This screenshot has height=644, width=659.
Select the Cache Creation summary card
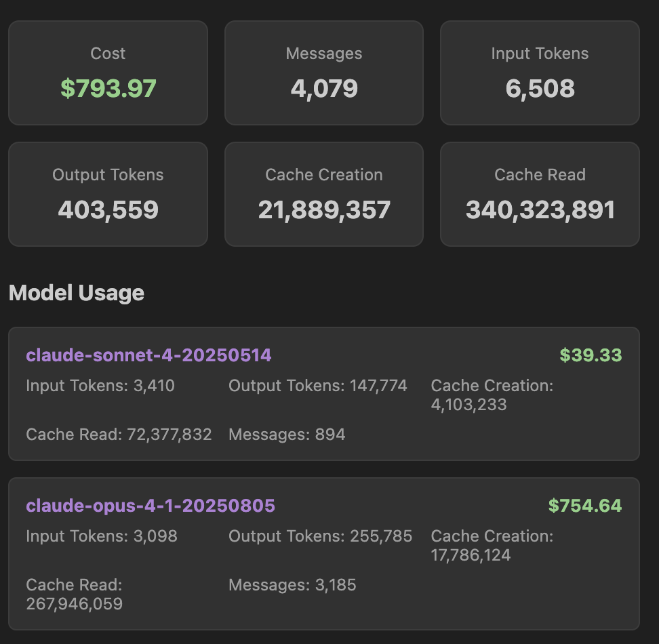point(324,194)
